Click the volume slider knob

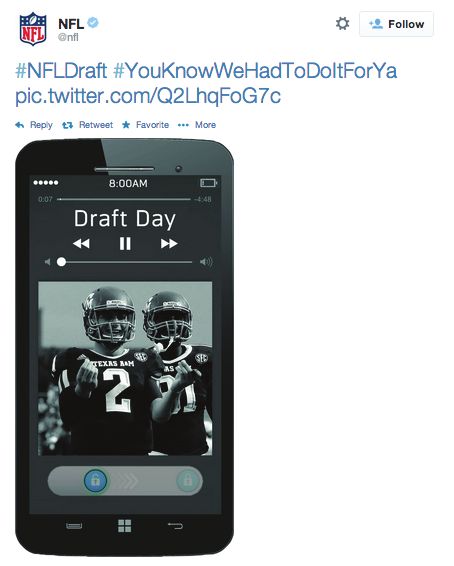click(x=61, y=262)
